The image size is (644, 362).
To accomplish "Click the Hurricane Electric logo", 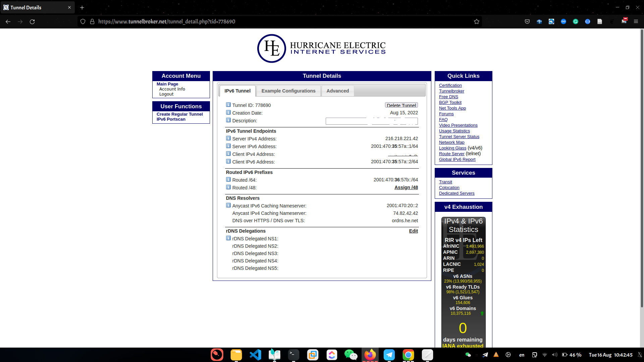I will [322, 48].
